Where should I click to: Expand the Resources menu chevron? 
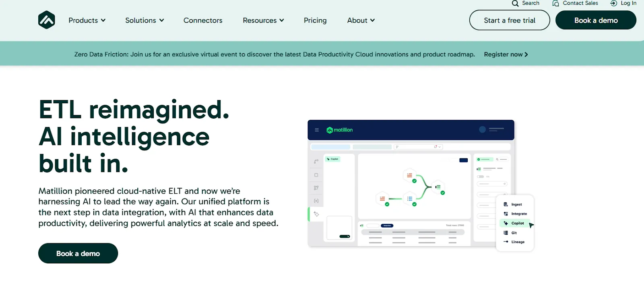[282, 20]
